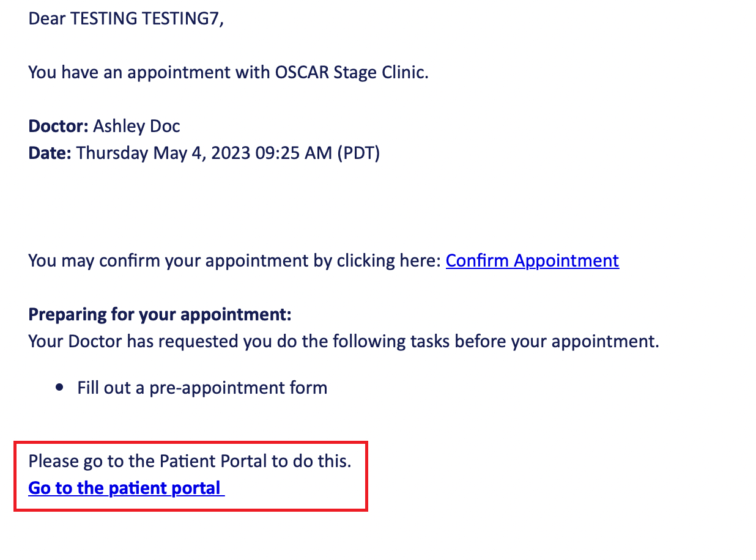The width and height of the screenshot is (756, 560).
Task: Click the 'Please go to the Patient Portal' sentence
Action: pyautogui.click(x=190, y=461)
